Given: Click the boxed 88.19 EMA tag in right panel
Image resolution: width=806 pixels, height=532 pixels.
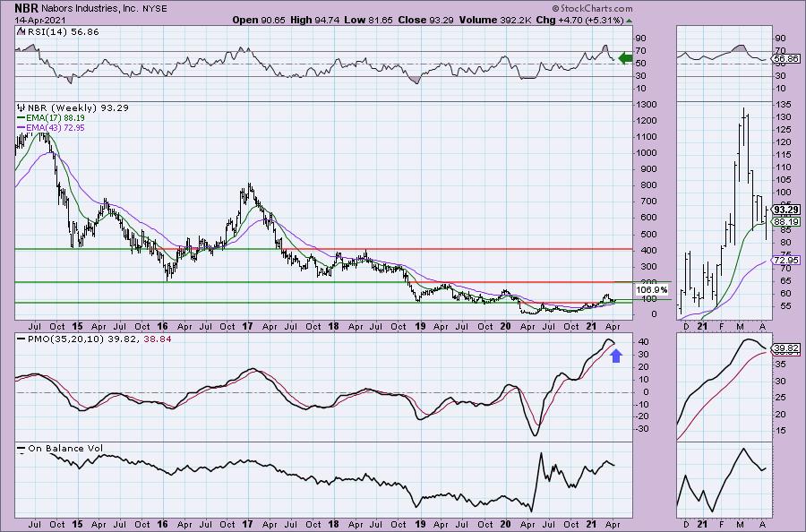Looking at the screenshot, I should pos(786,222).
